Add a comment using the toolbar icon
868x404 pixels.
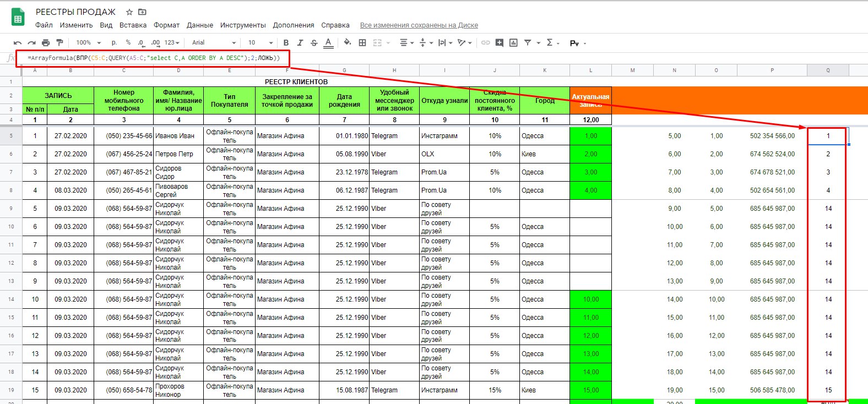coord(500,43)
